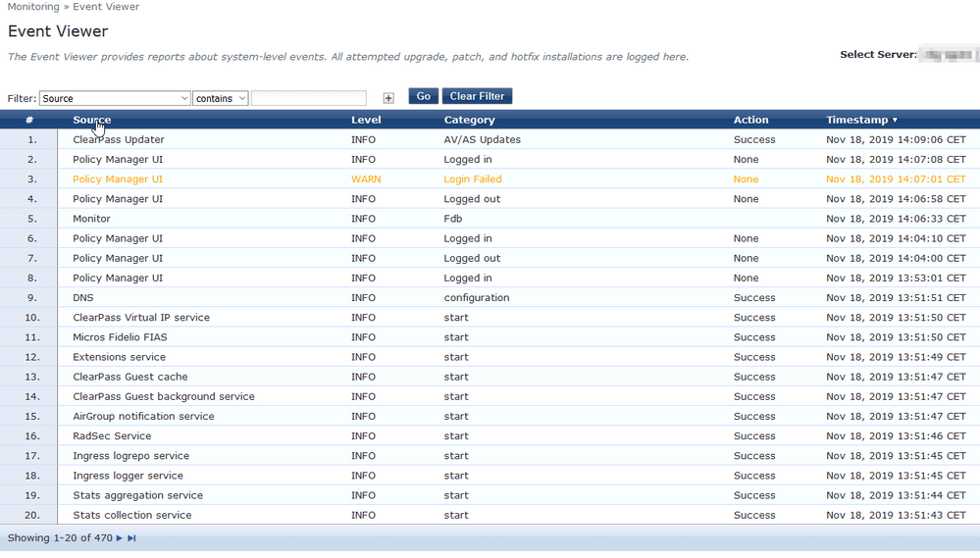Click Showing 1-20 of 470 text
Viewport: 980px width, 558px height.
pos(60,538)
